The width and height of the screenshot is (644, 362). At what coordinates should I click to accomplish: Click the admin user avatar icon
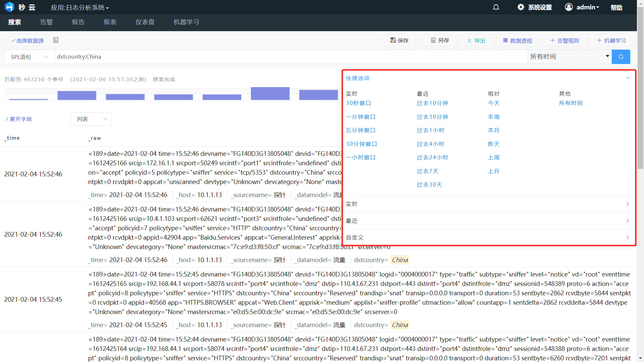coord(569,7)
